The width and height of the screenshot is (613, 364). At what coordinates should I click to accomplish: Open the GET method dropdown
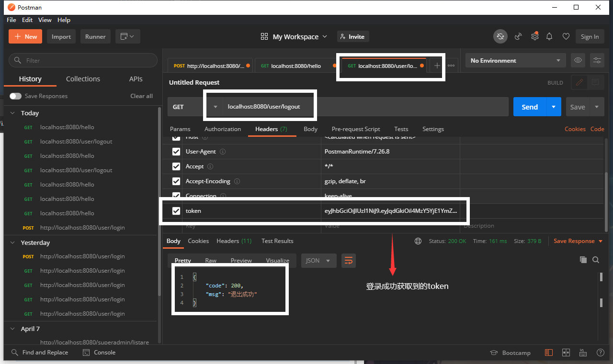[x=195, y=107]
